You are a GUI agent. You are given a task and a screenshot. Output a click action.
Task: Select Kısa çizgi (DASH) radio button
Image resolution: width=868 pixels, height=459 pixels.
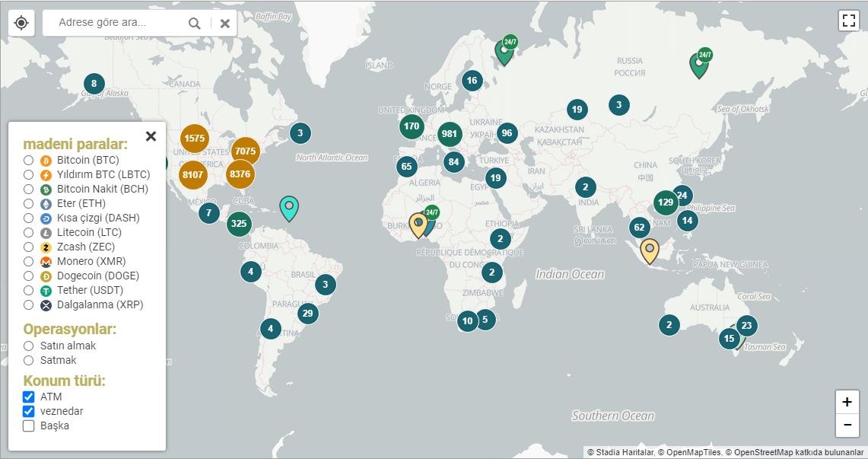(x=28, y=218)
